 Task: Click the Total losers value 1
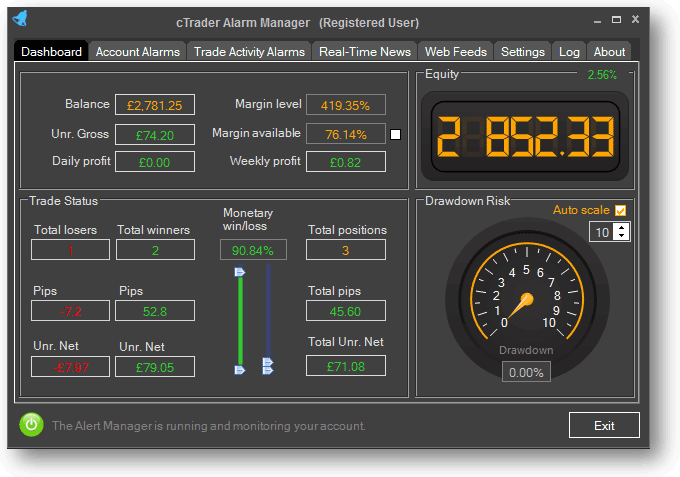click(x=70, y=250)
